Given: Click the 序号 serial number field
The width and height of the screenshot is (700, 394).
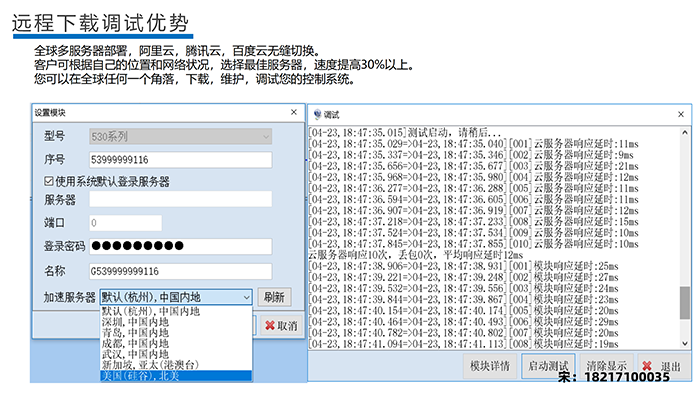Looking at the screenshot, I should coord(180,160).
